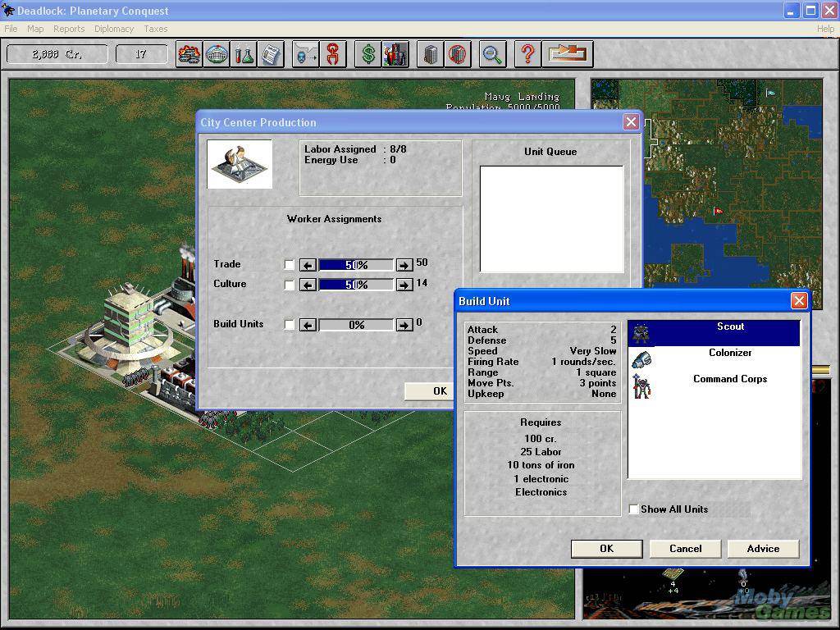
Task: Click the alien characters toolbar icon
Action: point(395,54)
